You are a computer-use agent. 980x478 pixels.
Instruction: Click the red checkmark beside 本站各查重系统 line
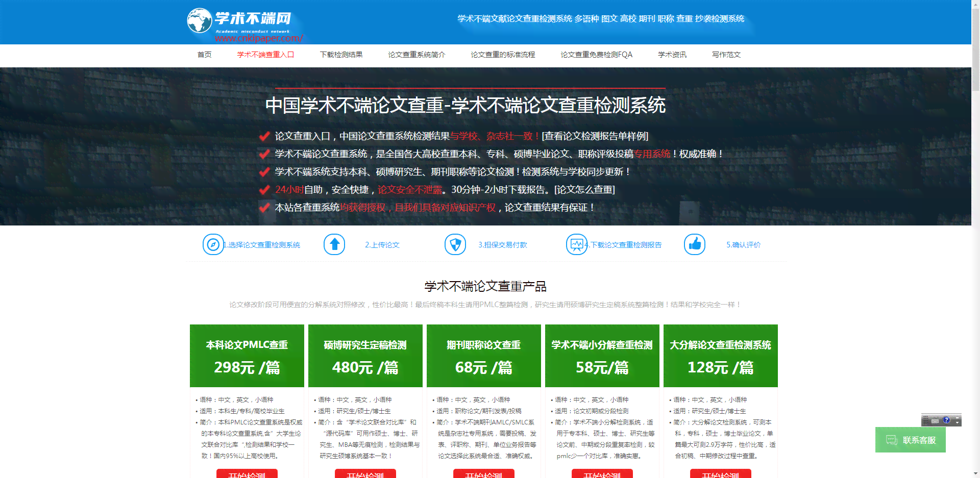point(264,208)
